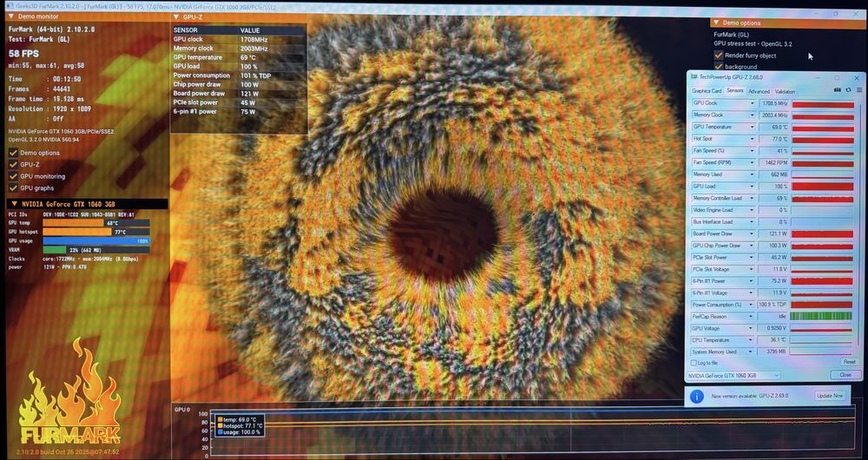Open the CPU Temperature sensor dropdown

[x=752, y=340]
